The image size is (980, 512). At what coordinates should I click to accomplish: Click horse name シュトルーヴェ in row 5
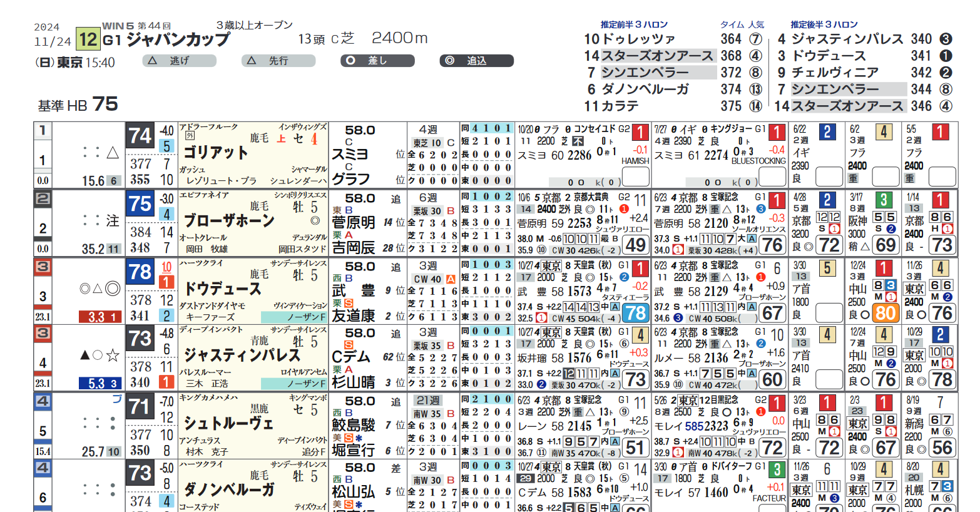[x=229, y=424]
